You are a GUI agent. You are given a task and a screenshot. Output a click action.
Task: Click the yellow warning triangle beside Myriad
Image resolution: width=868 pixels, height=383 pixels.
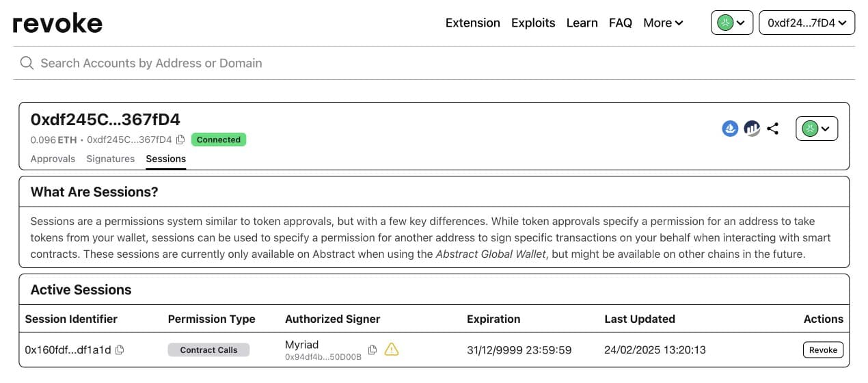(x=392, y=349)
